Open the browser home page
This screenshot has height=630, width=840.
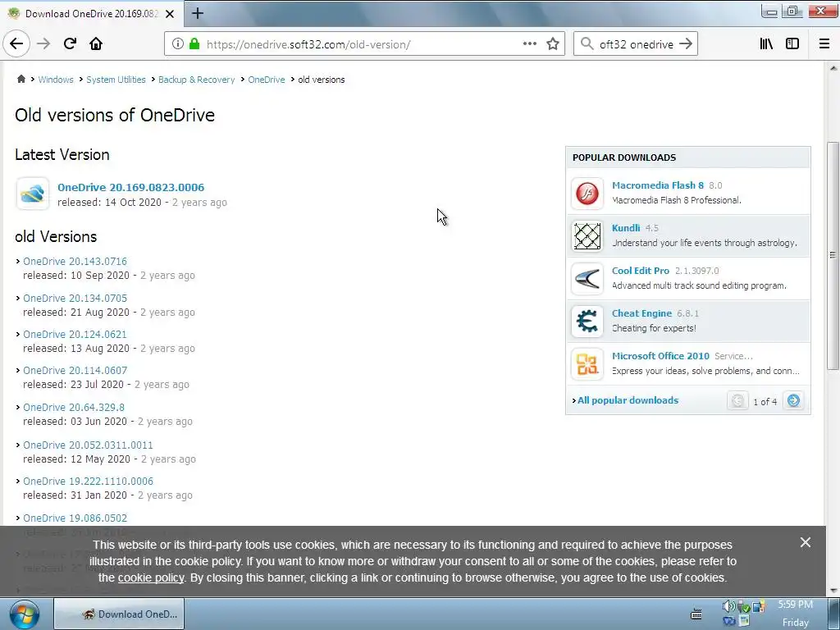pyautogui.click(x=96, y=43)
